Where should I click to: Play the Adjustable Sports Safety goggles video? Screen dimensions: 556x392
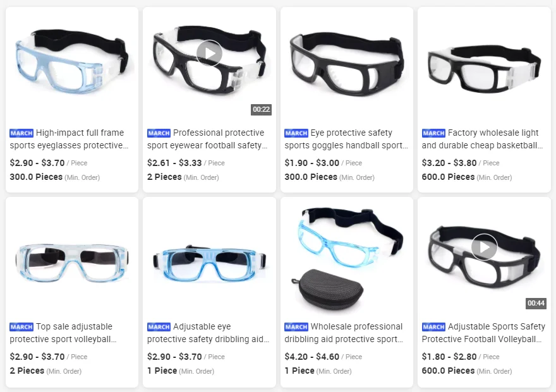coord(484,247)
